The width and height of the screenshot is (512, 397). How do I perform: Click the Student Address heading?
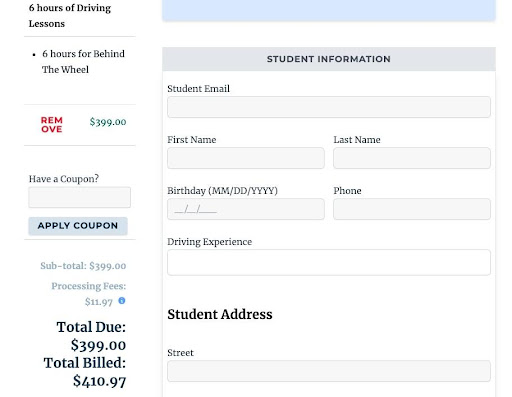click(x=220, y=314)
